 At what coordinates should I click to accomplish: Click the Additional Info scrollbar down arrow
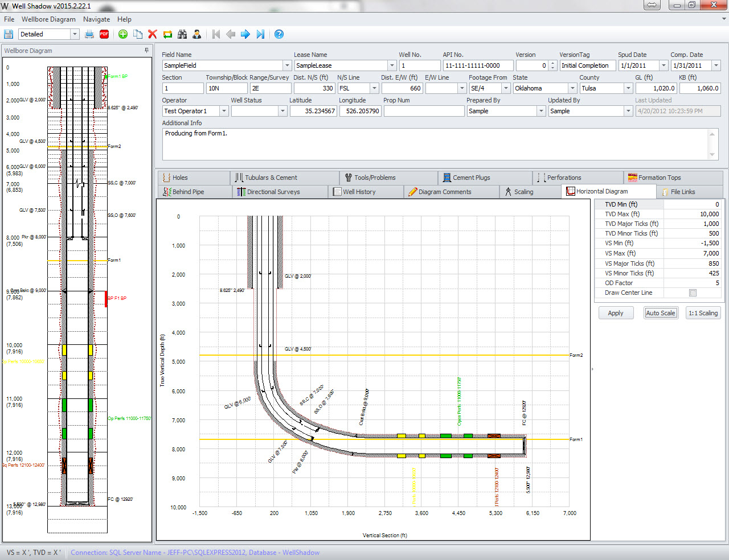pos(712,155)
